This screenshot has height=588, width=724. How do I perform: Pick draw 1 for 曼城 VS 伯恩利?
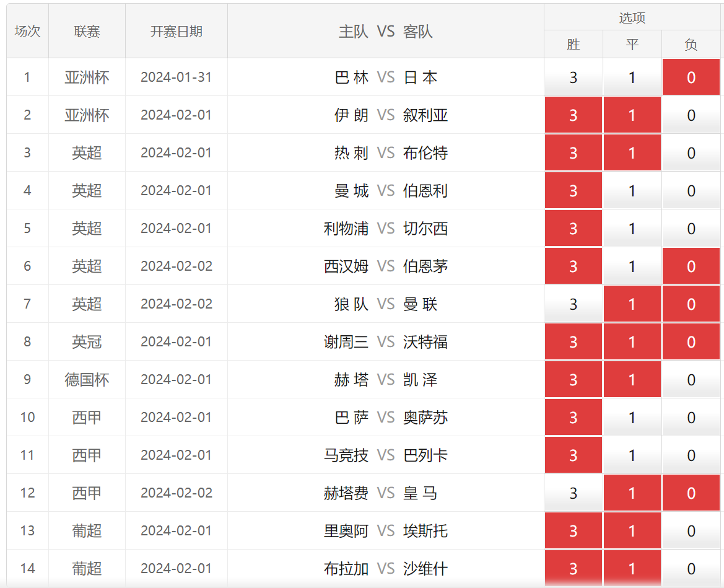pyautogui.click(x=632, y=191)
